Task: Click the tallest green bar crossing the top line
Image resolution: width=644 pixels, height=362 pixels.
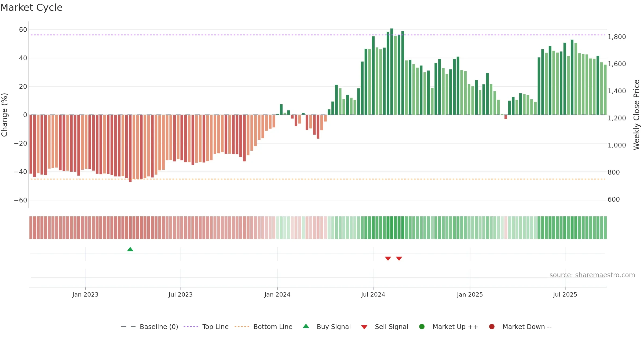Action: 392,72
